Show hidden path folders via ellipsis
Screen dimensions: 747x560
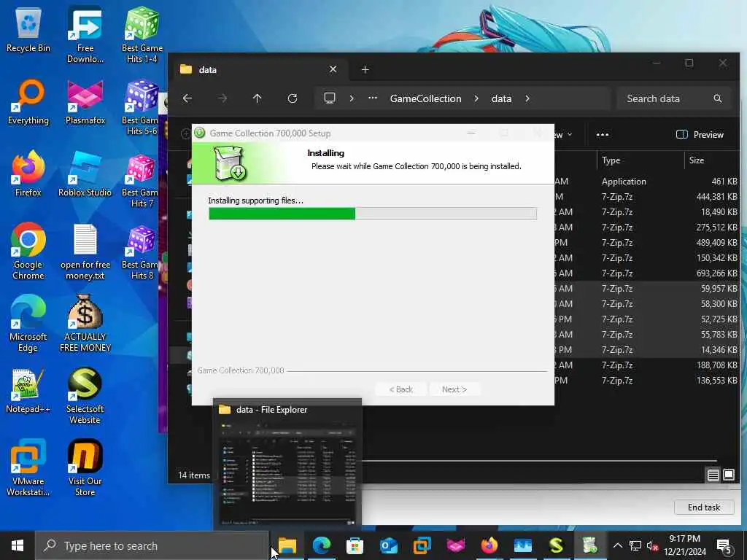pos(373,98)
